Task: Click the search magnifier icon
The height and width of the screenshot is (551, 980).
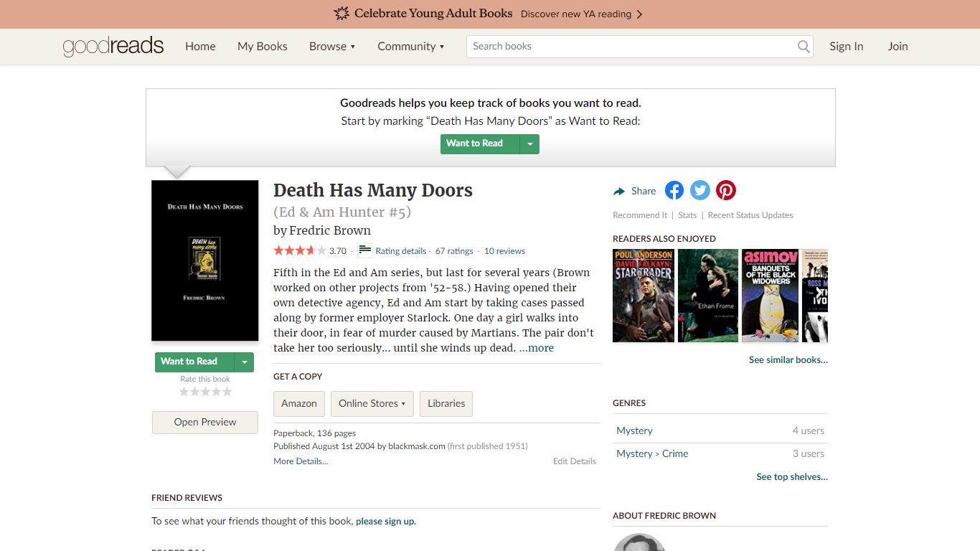Action: pyautogui.click(x=804, y=47)
